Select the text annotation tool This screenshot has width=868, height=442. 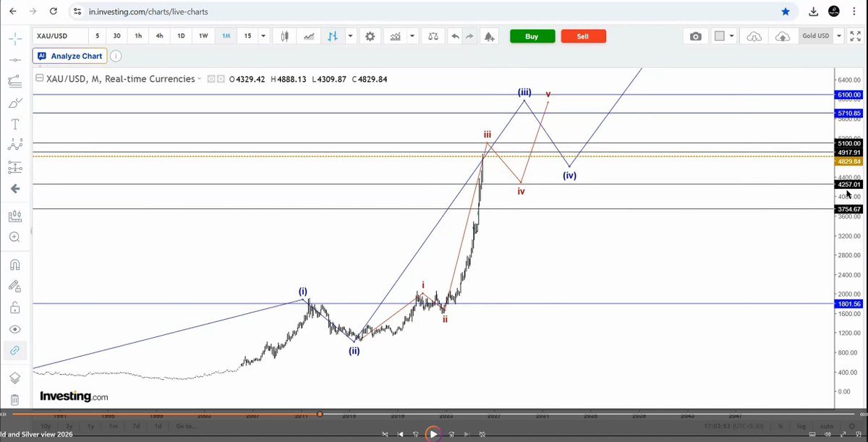click(14, 124)
